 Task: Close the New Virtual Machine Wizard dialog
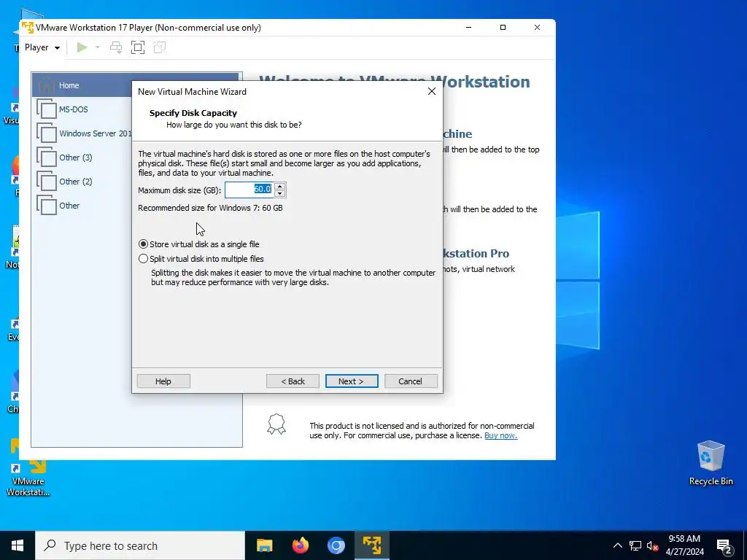(432, 91)
